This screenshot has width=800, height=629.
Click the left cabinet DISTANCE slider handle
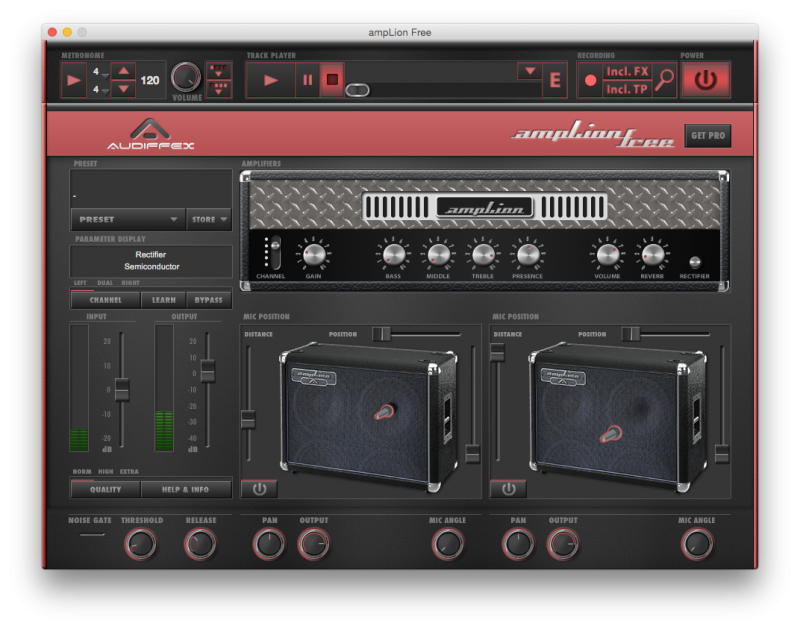248,419
